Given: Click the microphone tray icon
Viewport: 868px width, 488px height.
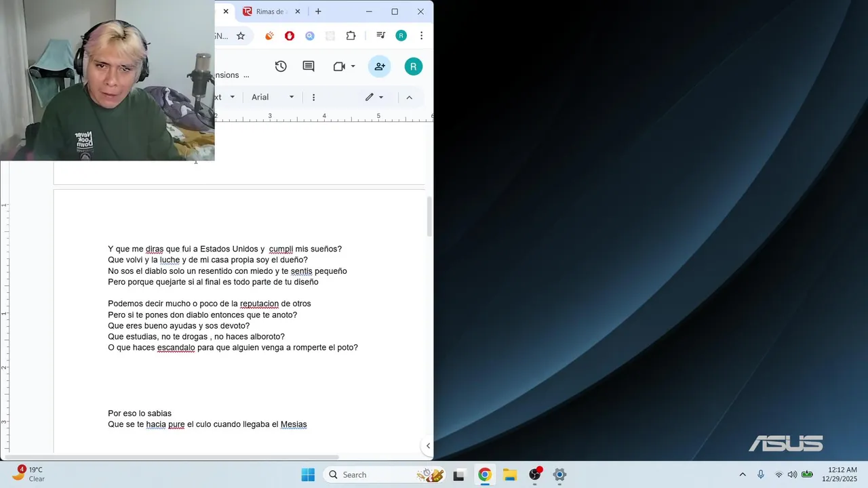Looking at the screenshot, I should click(x=761, y=474).
